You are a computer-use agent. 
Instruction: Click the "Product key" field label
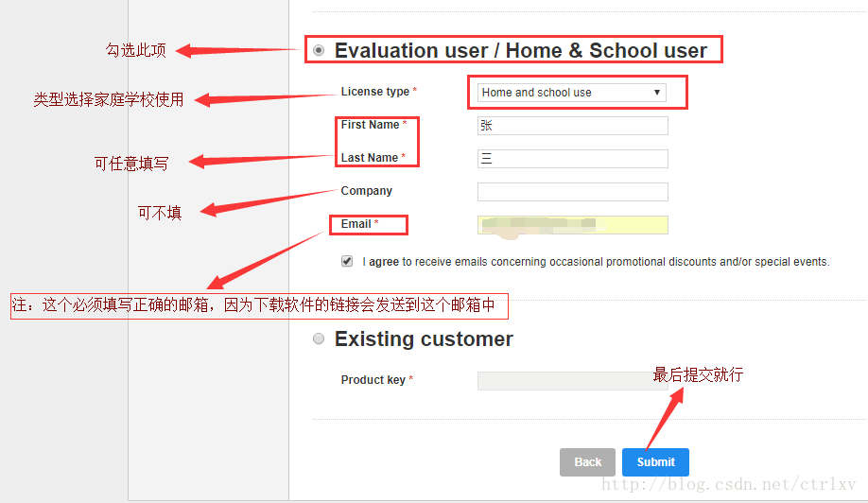(x=373, y=380)
